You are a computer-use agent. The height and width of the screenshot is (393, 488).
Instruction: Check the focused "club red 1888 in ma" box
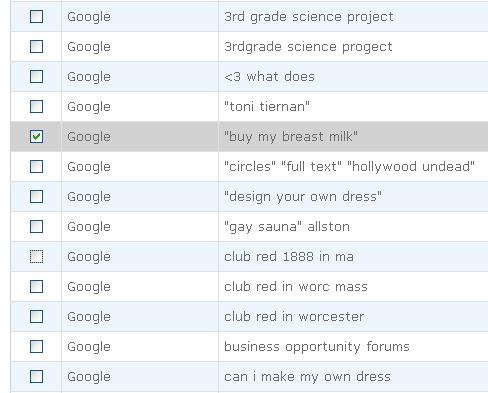tap(36, 256)
